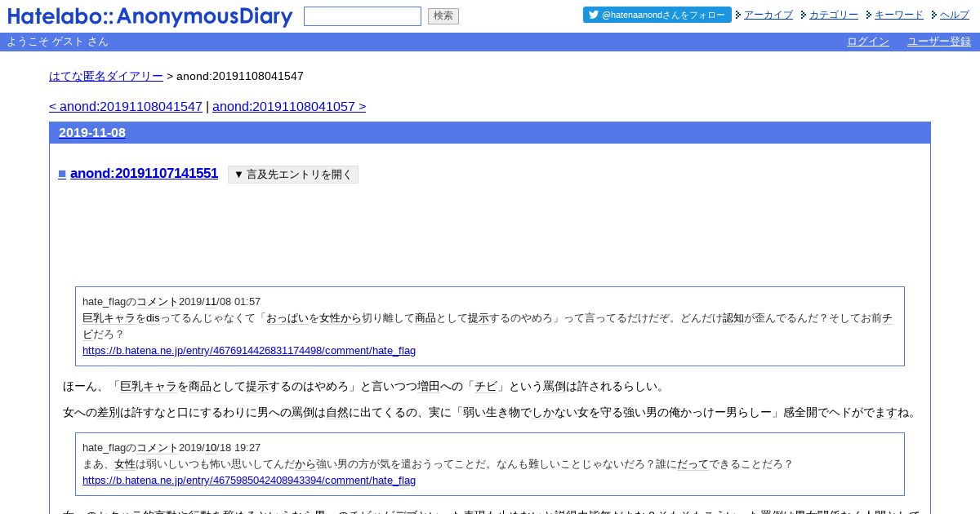
Task: Click the ユーザー登録 user registration link
Action: pyautogui.click(x=939, y=42)
